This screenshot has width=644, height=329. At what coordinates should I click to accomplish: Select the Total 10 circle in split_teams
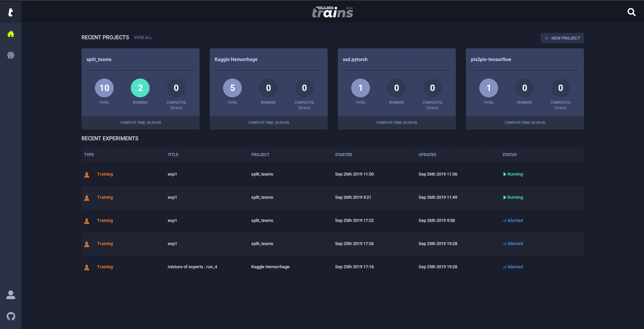(x=104, y=88)
